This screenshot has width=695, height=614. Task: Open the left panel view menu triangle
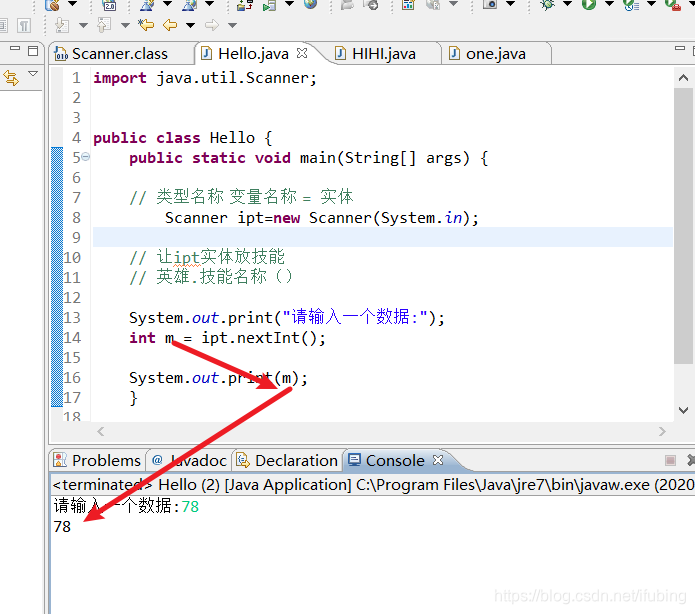tap(33, 73)
